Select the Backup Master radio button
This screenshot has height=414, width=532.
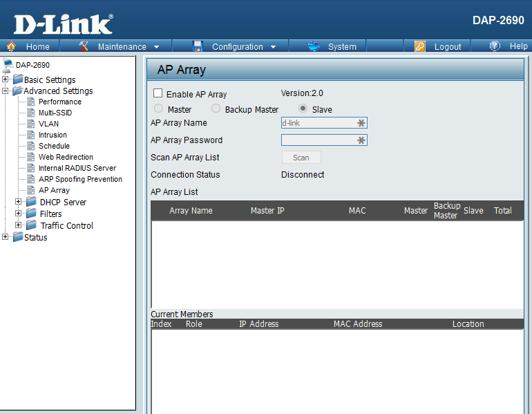[216, 109]
